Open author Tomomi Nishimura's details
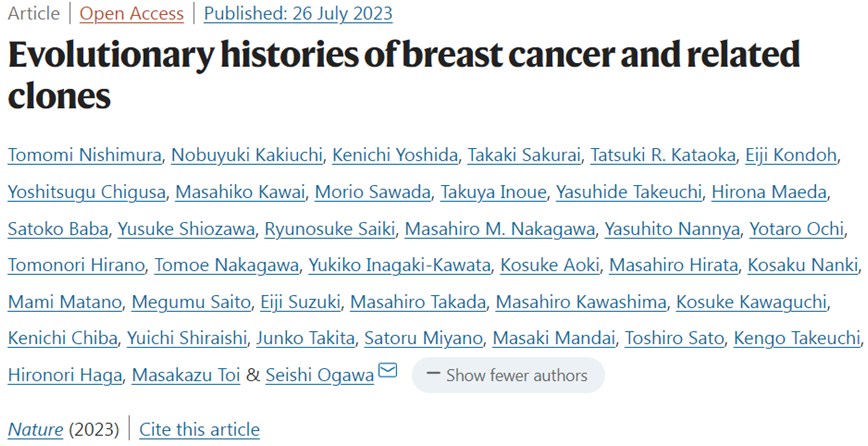The image size is (868, 446). pyautogui.click(x=85, y=155)
